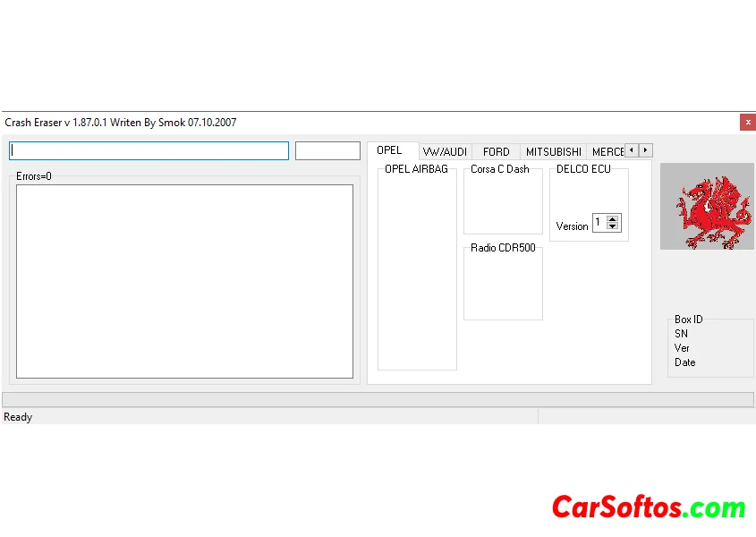Decrease the DELCO ECU Version with the down arrow
The image size is (756, 537).
612,226
